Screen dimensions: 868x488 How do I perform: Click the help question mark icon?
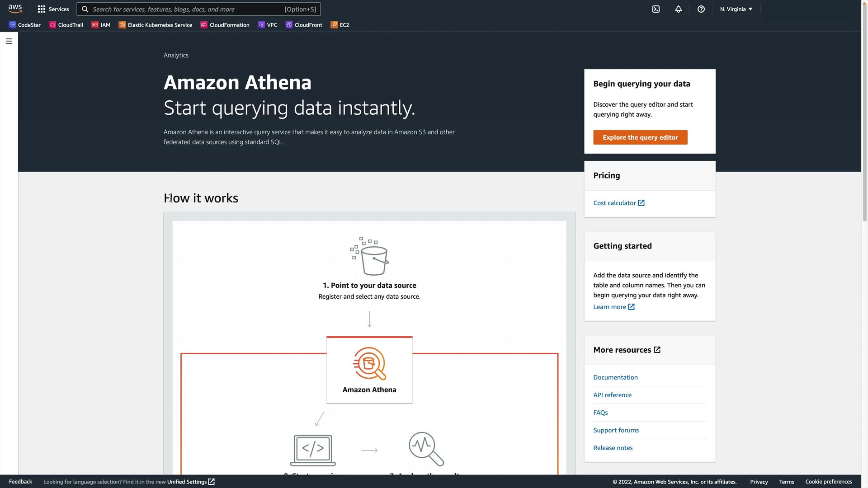(701, 9)
